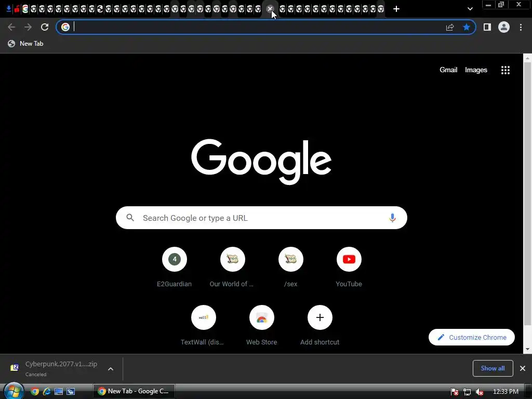Expand options for Cyberpunk download item
The width and height of the screenshot is (532, 399).
[x=111, y=369]
